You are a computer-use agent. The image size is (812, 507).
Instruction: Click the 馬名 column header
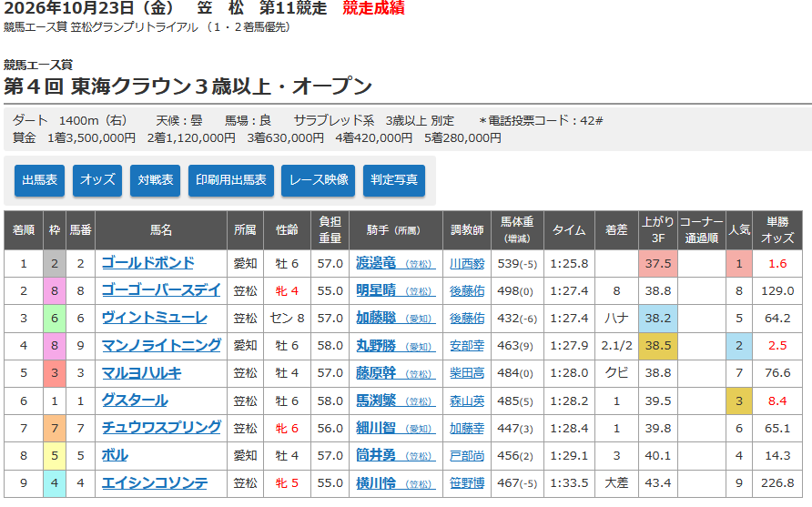(x=161, y=230)
